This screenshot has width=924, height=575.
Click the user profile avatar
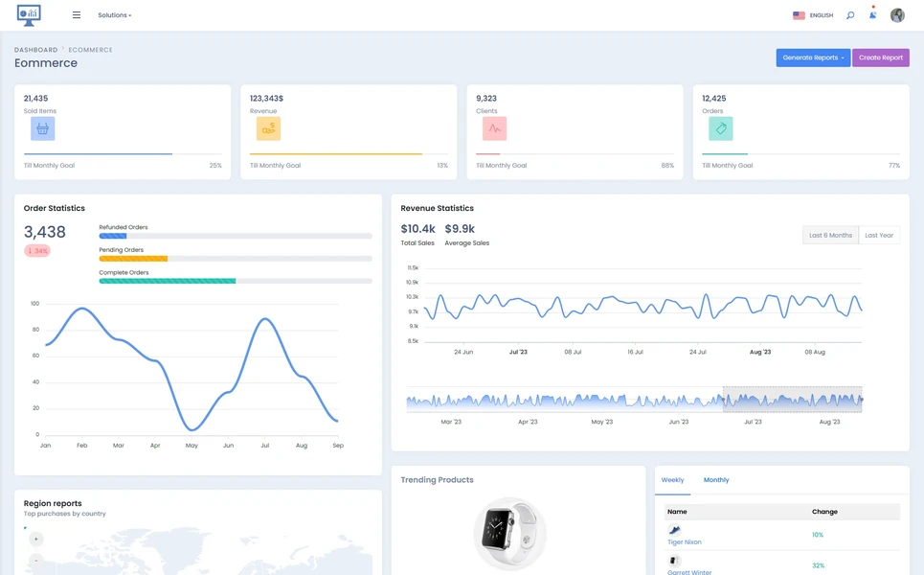pos(897,14)
